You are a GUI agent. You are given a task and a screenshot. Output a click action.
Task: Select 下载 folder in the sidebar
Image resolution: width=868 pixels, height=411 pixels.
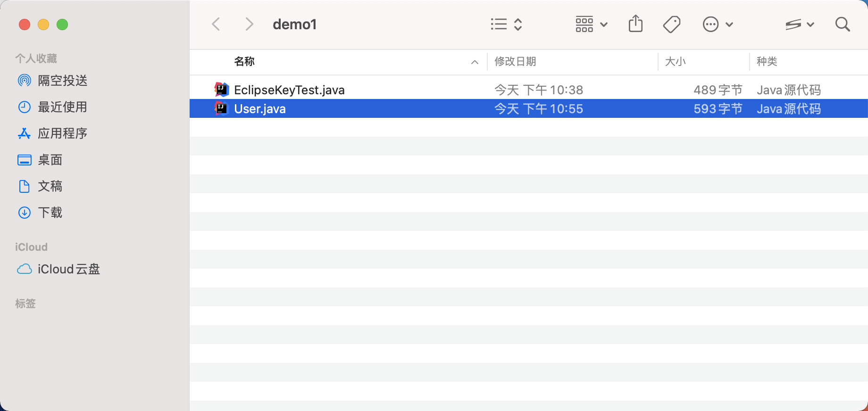click(50, 213)
